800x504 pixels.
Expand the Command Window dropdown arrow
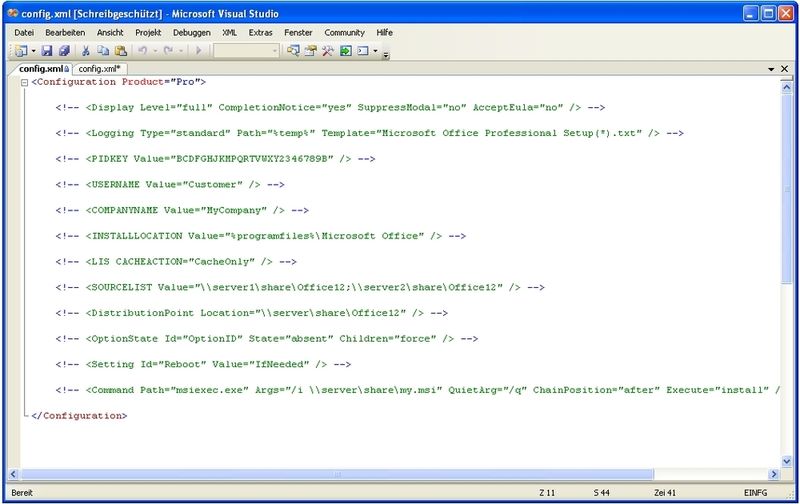click(x=376, y=51)
